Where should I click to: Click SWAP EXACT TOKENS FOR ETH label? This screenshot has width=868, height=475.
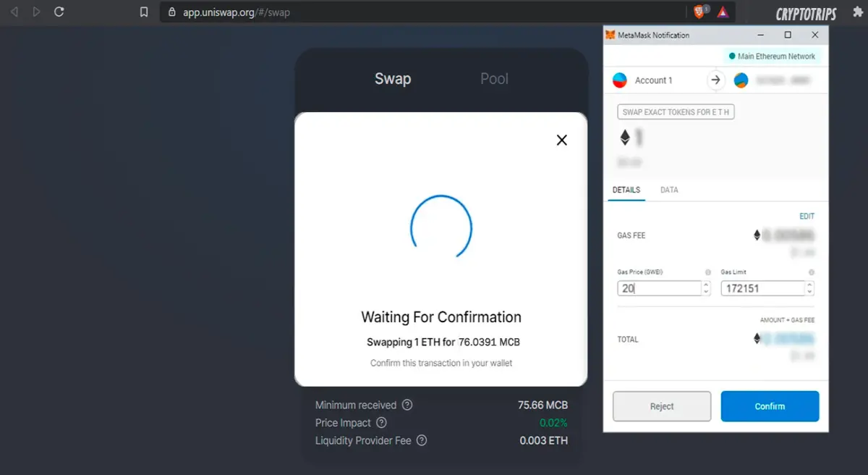676,112
